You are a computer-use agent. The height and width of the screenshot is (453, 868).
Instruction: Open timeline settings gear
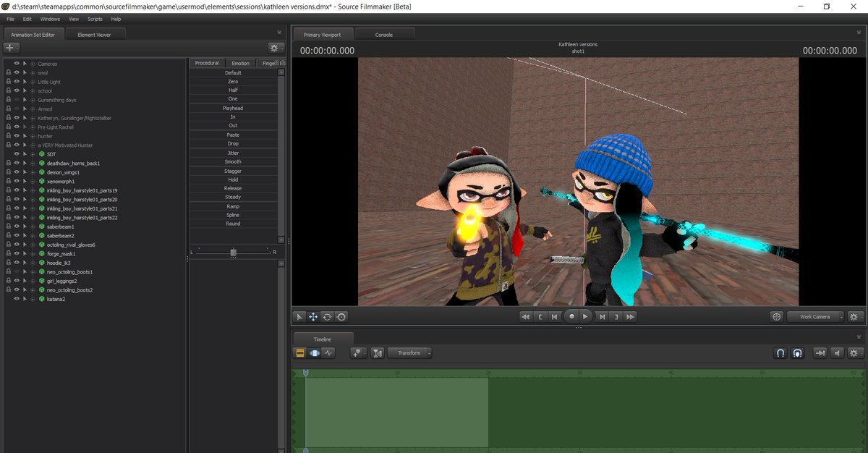pyautogui.click(x=854, y=353)
